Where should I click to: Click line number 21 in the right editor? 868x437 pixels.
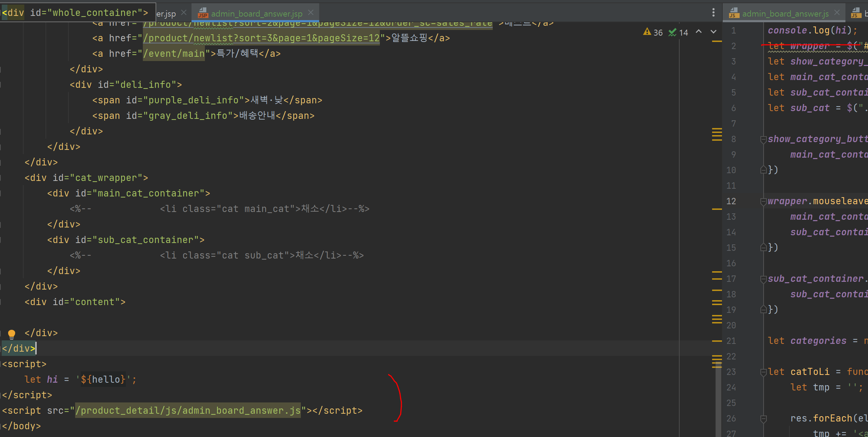(731, 341)
